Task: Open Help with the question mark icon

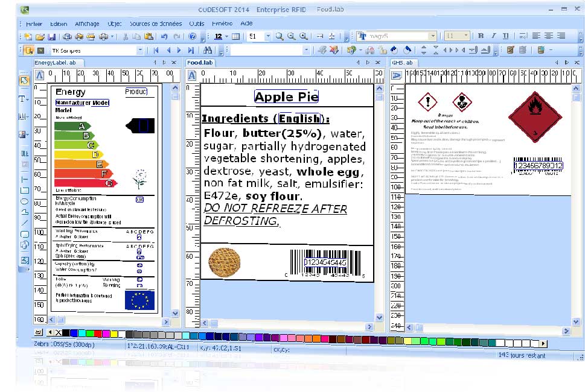Action: coord(193,36)
